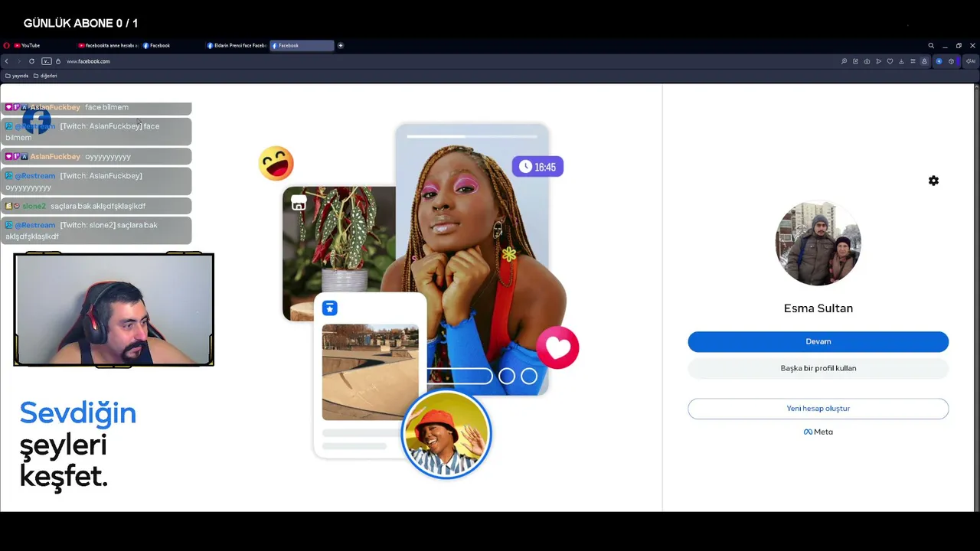Click the pencil edit icon in the browser toolbar
The image size is (980, 551).
point(856,61)
